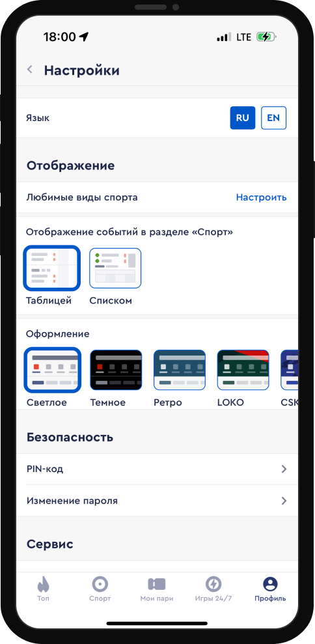Tap the LOKO theme caption
The width and height of the screenshot is (315, 644).
tap(230, 402)
